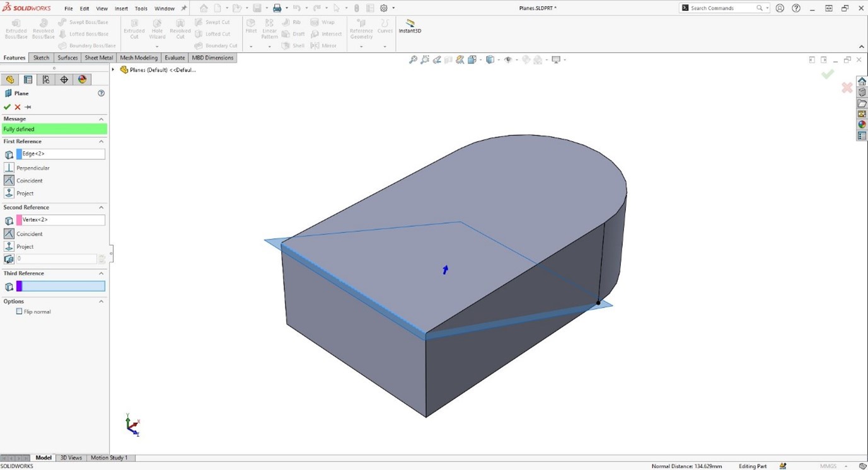The width and height of the screenshot is (868, 470).
Task: Collapse the Second Reference group
Action: (x=100, y=207)
